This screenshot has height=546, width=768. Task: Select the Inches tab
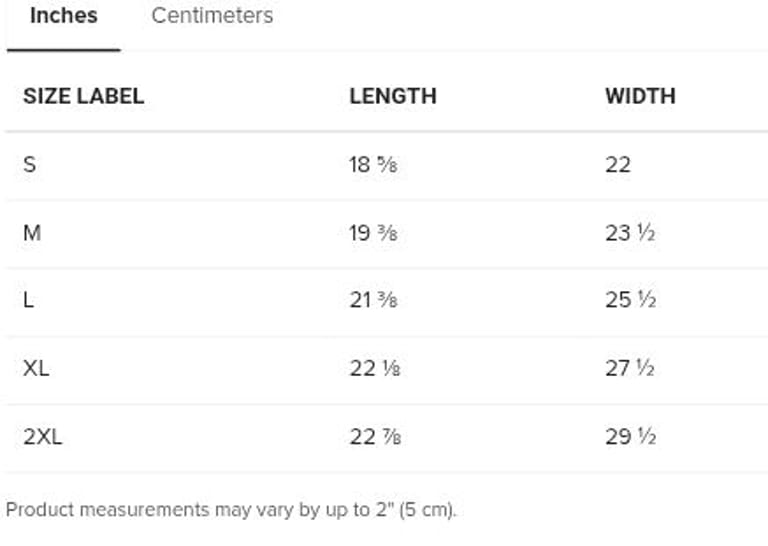click(x=64, y=16)
